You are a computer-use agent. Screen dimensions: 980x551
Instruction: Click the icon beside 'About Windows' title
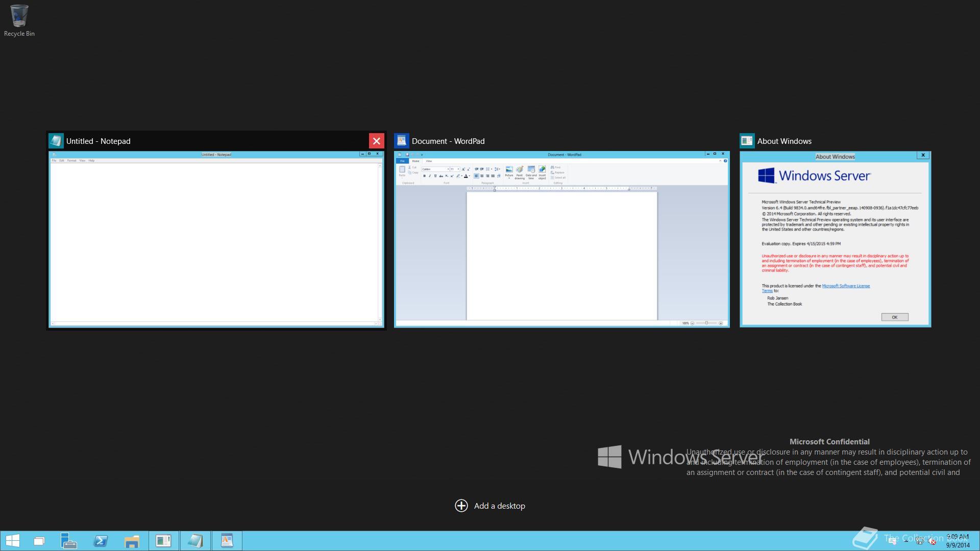(747, 141)
